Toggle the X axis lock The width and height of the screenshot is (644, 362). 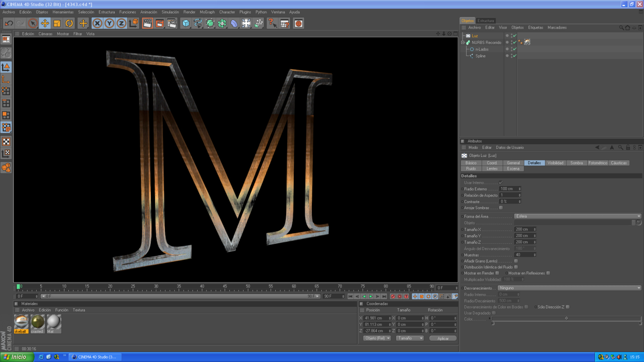97,23
